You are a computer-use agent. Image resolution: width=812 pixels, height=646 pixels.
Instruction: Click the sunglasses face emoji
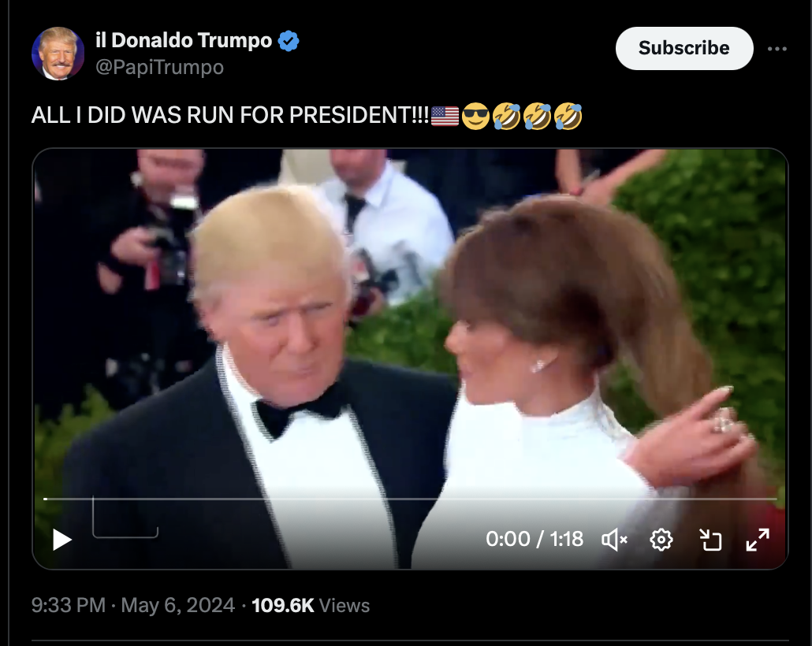pyautogui.click(x=475, y=116)
